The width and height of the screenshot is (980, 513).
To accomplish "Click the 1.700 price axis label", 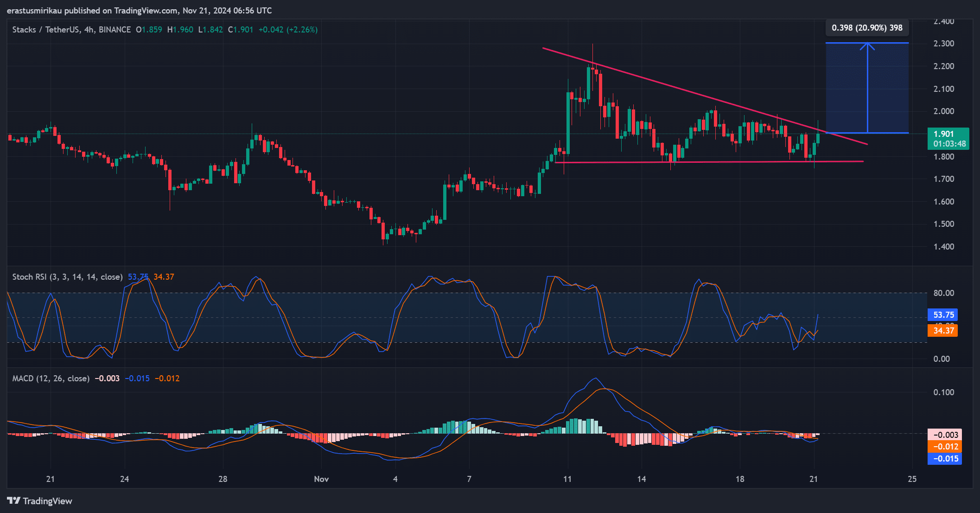I will click(944, 179).
